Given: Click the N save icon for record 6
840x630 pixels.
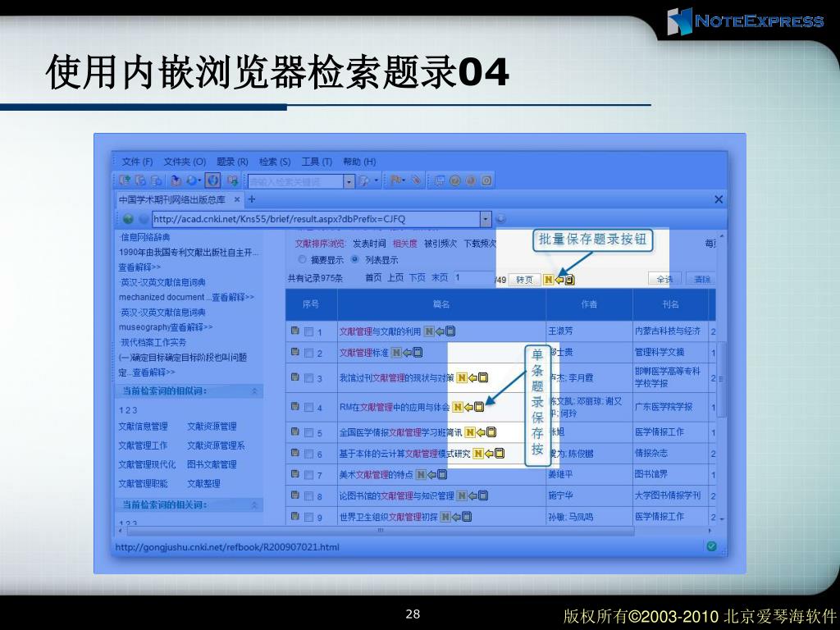Looking at the screenshot, I should coord(478,454).
